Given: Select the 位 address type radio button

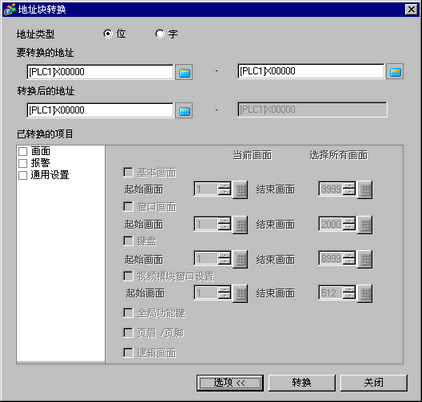Looking at the screenshot, I should click(108, 34).
